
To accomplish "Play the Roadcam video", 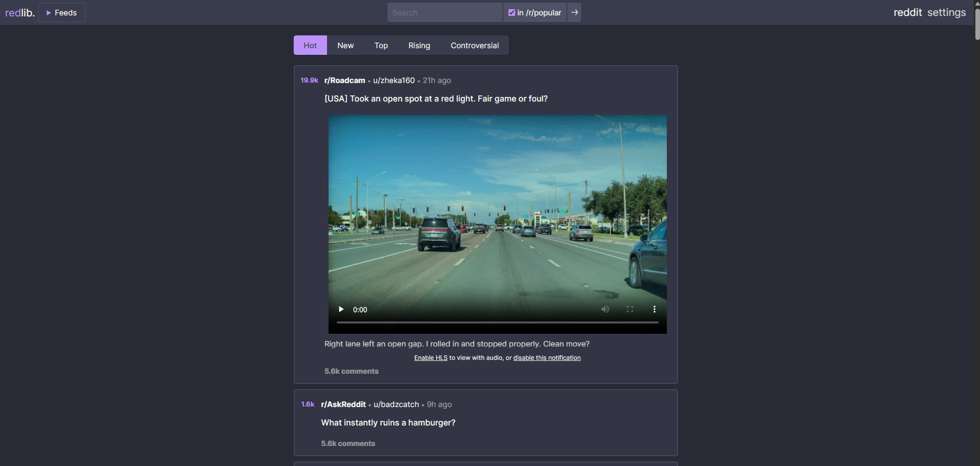I will pos(341,309).
